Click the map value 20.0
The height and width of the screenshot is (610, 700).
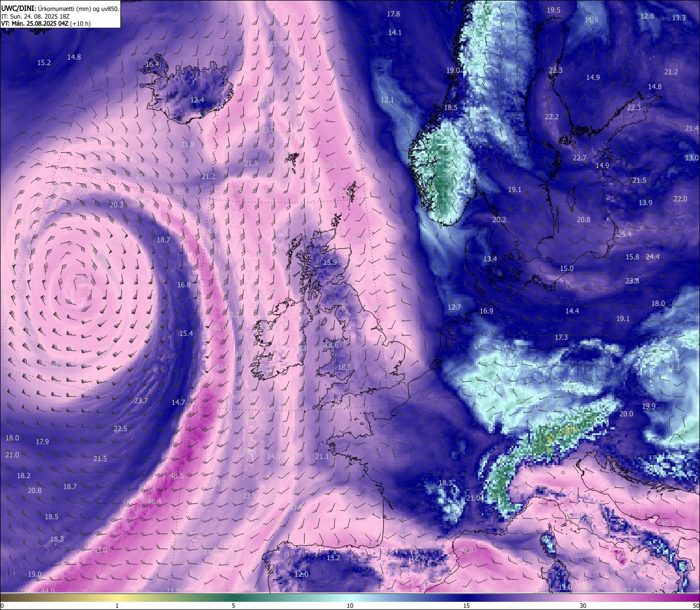[626, 414]
